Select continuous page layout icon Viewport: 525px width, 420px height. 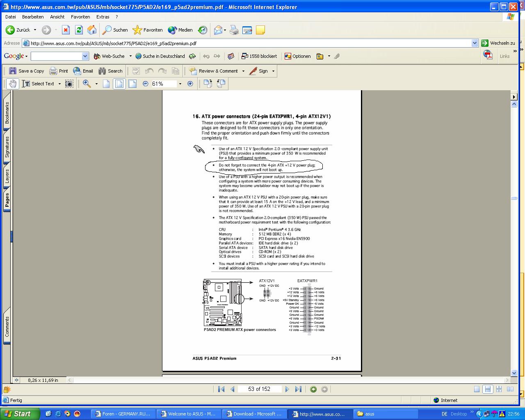(x=488, y=389)
